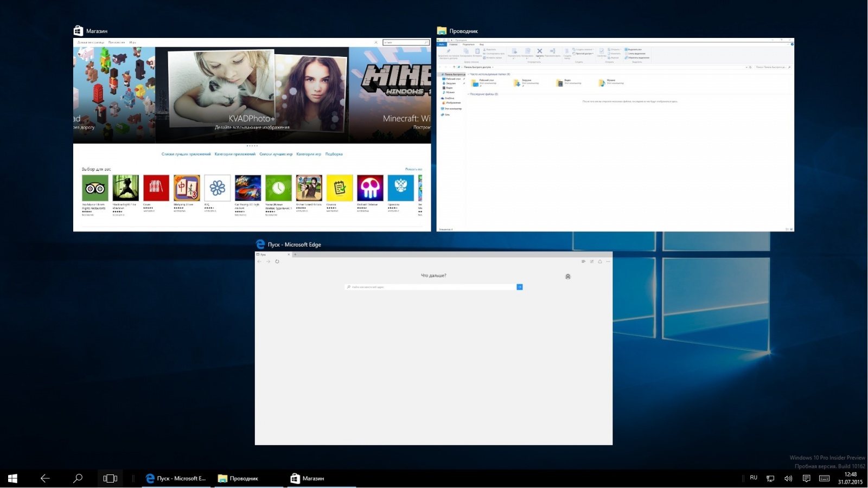Open the Edge Hub icon
This screenshot has height=488, width=868.
coord(583,261)
